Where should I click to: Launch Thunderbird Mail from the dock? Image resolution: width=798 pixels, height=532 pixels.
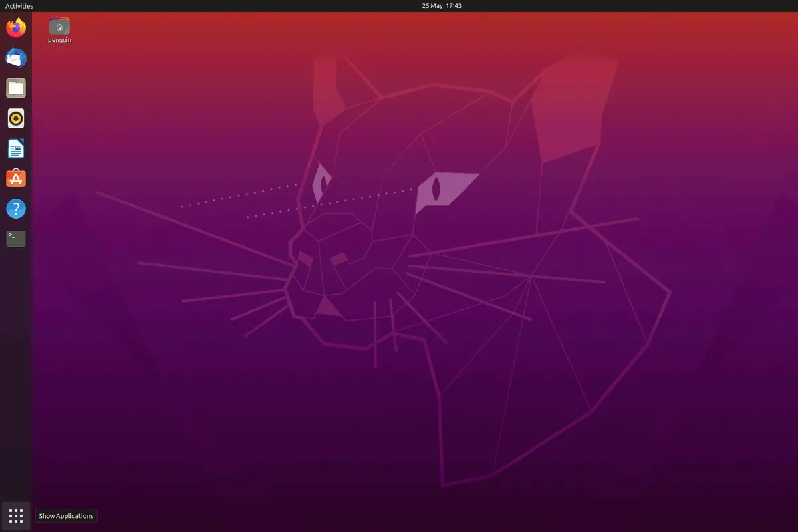pyautogui.click(x=16, y=59)
